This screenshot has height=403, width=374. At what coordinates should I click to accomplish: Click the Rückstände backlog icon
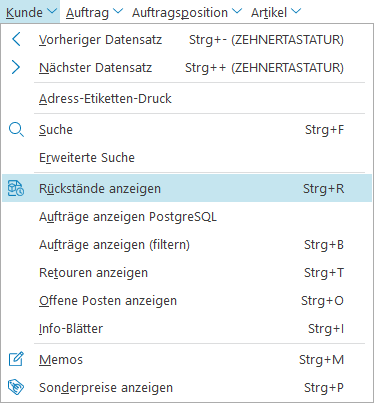pos(16,188)
